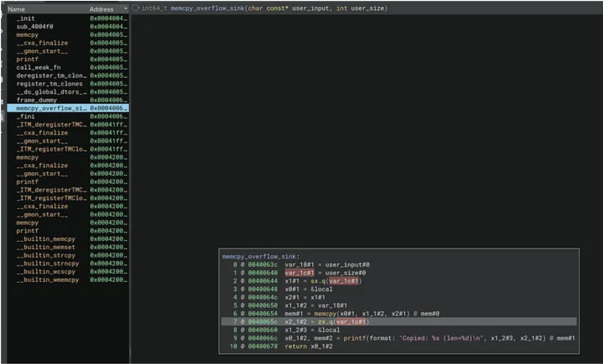This screenshot has width=603, height=364.
Task: Select __builtin_strncpy in the symbol list
Action: click(x=48, y=263)
